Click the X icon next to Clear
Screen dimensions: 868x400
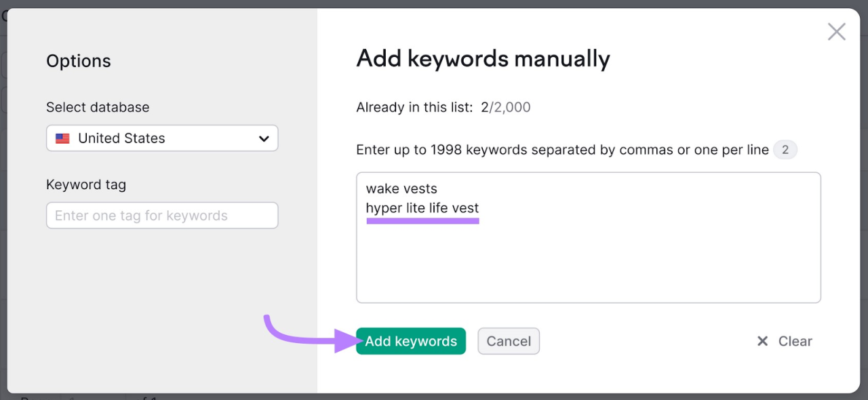[762, 341]
